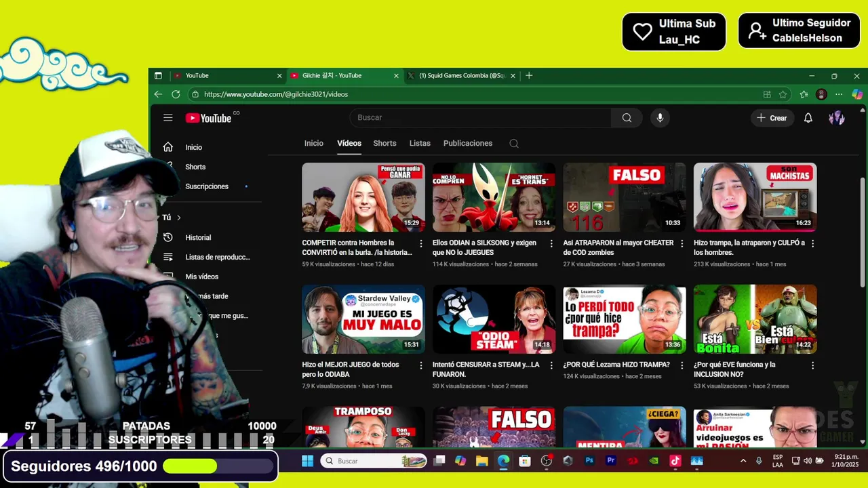Open options for Silksong video
The width and height of the screenshot is (868, 488).
[551, 243]
